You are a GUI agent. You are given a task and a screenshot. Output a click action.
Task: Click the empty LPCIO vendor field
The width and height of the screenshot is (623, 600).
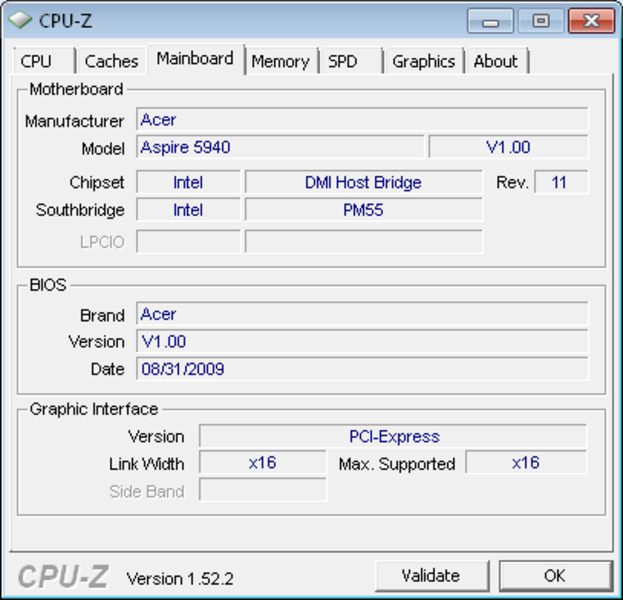pyautogui.click(x=188, y=241)
